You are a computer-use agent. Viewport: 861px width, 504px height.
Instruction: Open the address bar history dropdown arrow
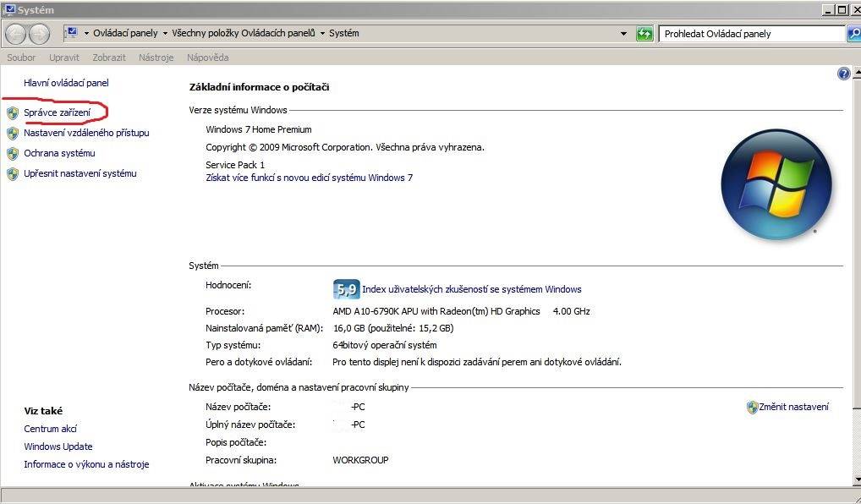624,34
